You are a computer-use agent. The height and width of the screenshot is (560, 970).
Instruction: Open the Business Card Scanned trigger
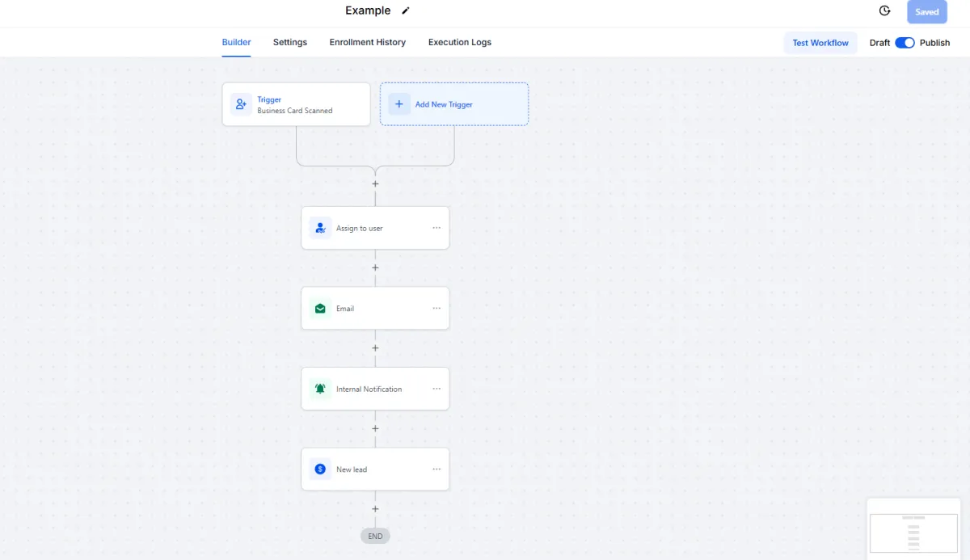tap(296, 104)
